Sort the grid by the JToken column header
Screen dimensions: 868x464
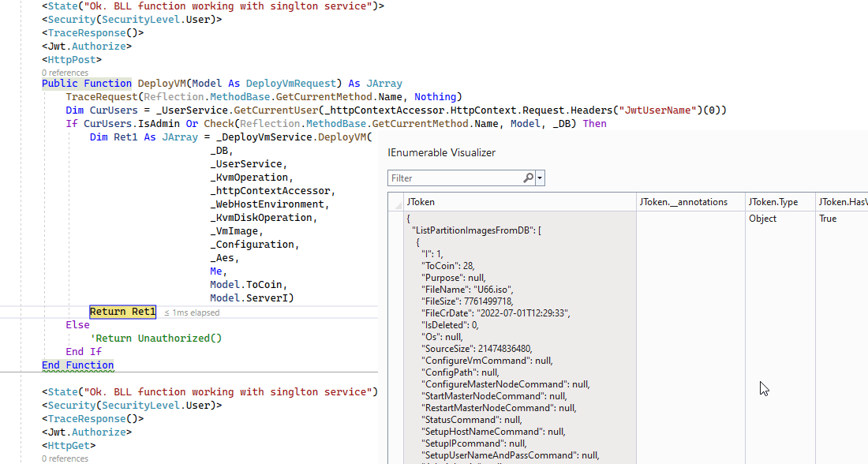point(421,201)
